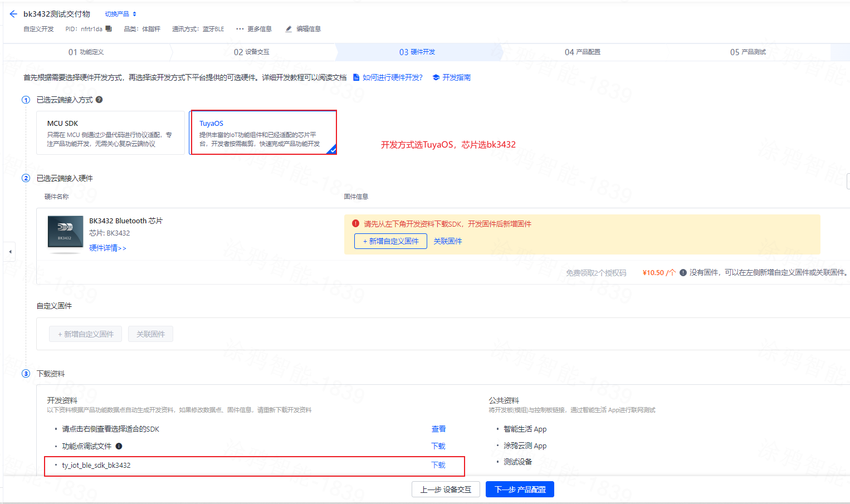Click the red warning icon in firmware notice

[356, 224]
